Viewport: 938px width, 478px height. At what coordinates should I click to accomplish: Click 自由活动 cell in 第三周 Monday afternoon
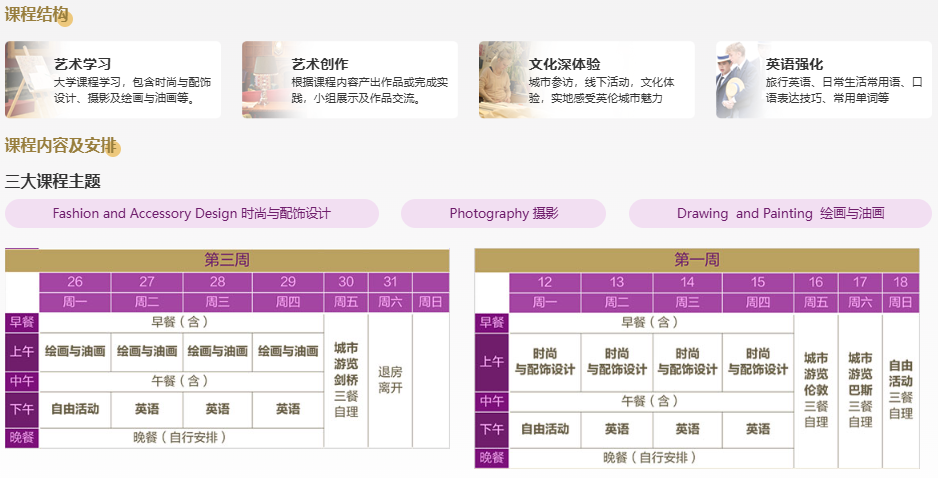75,409
